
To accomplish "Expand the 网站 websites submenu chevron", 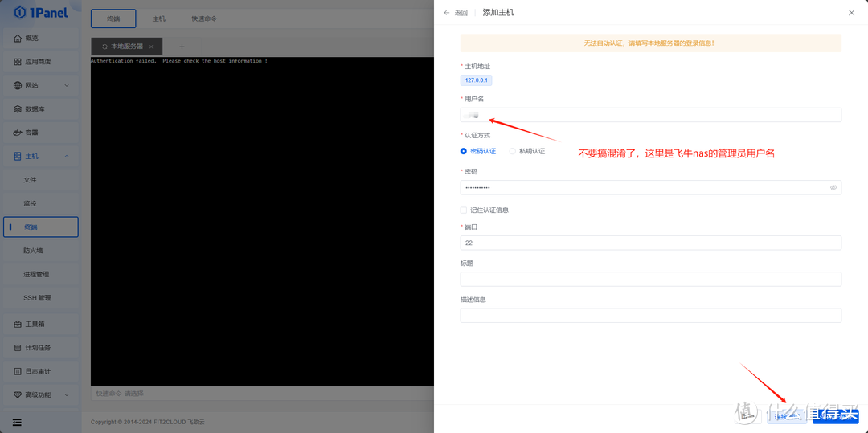I will click(x=67, y=85).
